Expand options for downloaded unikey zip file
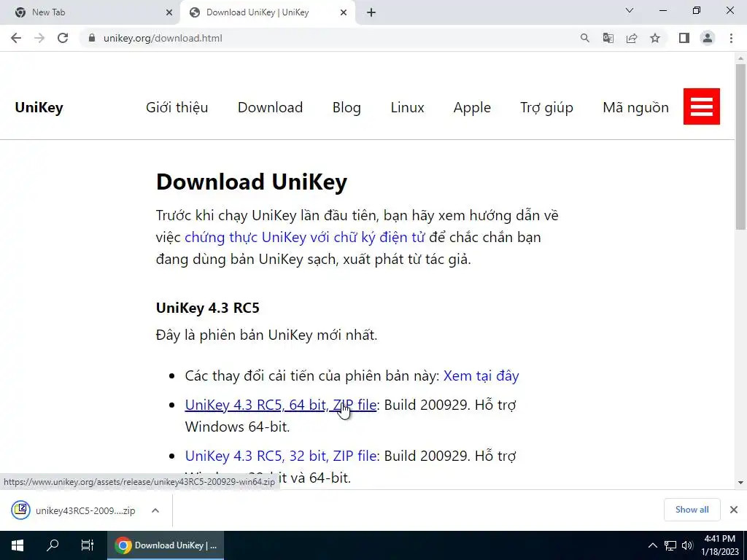This screenshot has height=560, width=747. point(155,510)
